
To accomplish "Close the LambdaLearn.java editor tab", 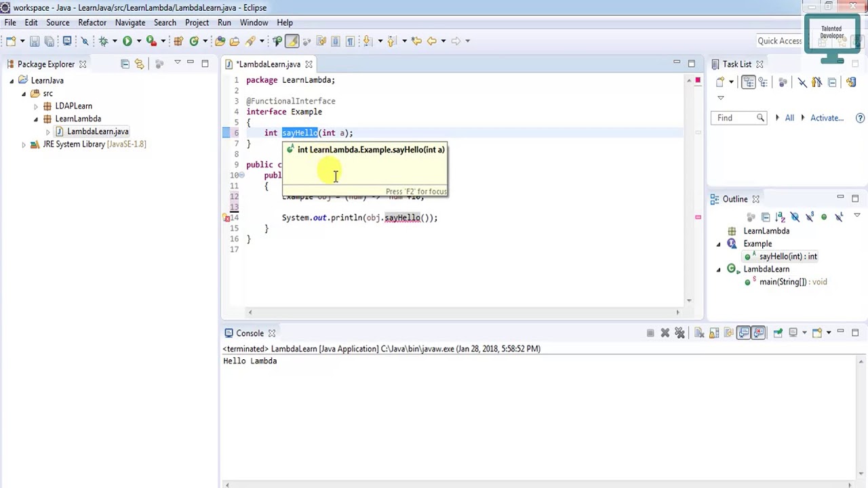I will coord(309,64).
